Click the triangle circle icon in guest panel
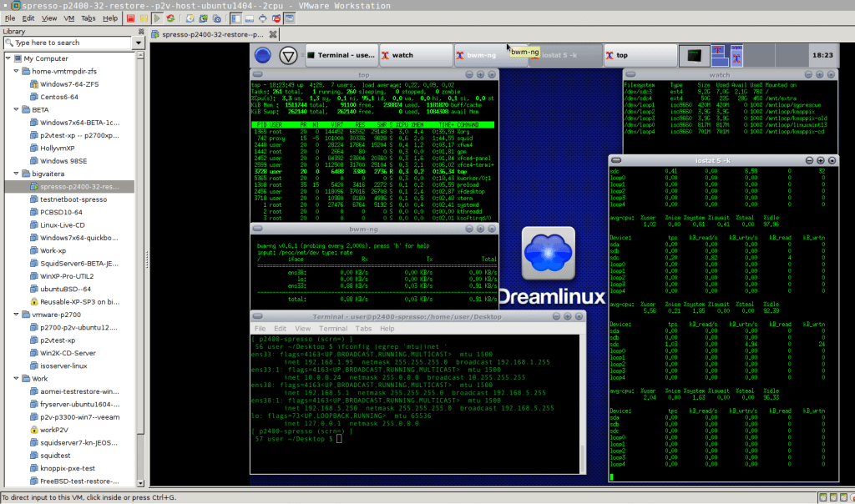Image resolution: width=855 pixels, height=504 pixels. pos(288,55)
